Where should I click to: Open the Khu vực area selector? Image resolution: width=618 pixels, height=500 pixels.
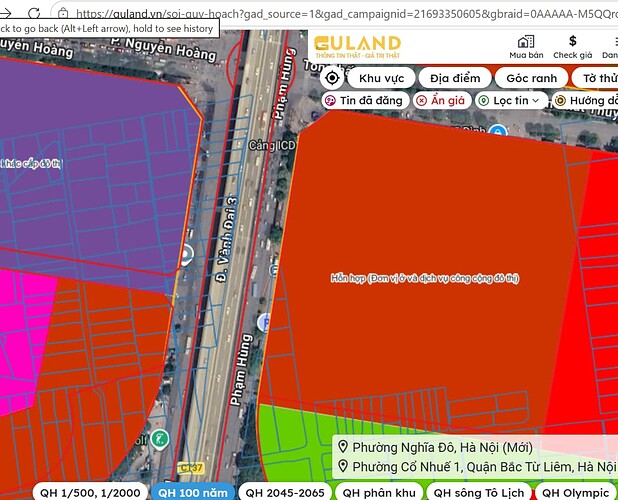381,78
